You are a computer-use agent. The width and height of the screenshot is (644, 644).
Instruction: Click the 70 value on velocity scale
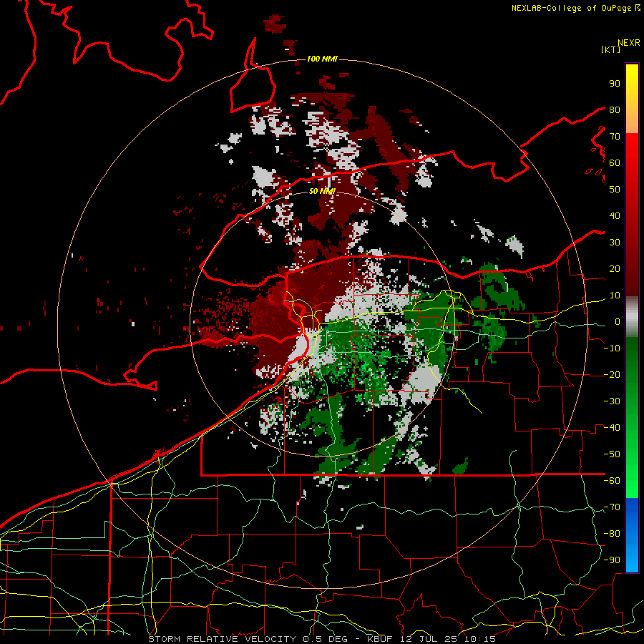[x=615, y=137]
